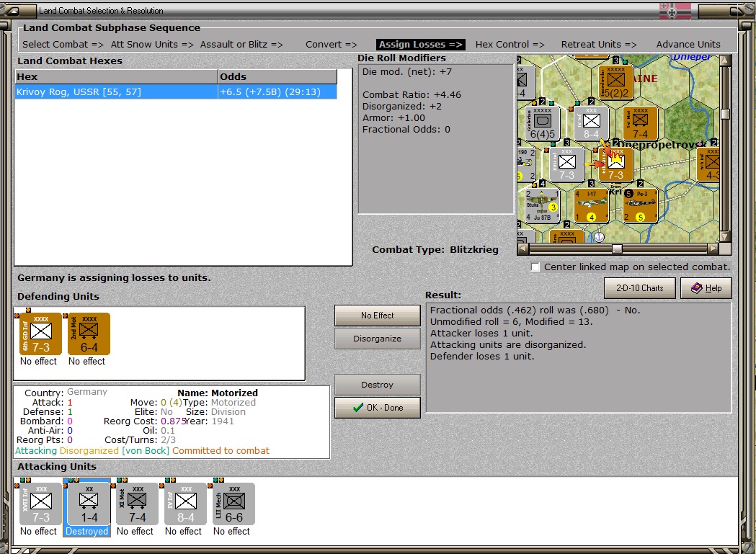Viewport: 756px width, 554px height.
Task: Click the gray 6(4)5 HQ unit on map
Action: [x=543, y=123]
